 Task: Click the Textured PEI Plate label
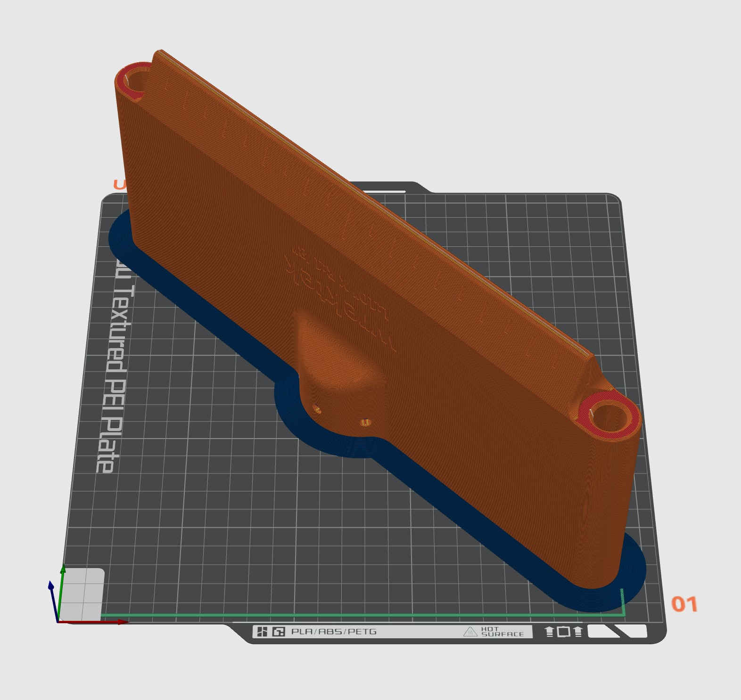click(x=113, y=377)
